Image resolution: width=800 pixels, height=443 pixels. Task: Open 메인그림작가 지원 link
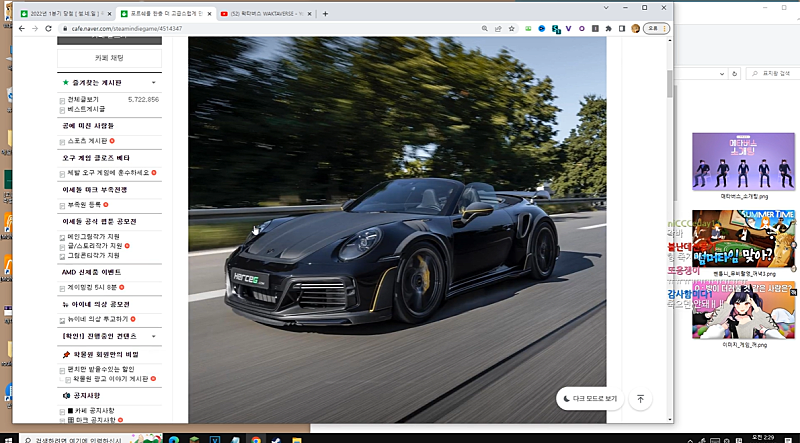(x=93, y=237)
